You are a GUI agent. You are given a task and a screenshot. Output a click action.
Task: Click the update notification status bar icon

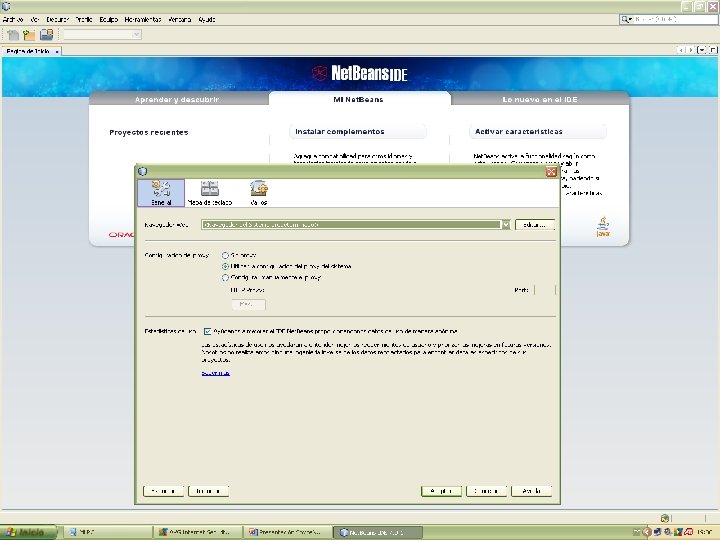click(664, 518)
